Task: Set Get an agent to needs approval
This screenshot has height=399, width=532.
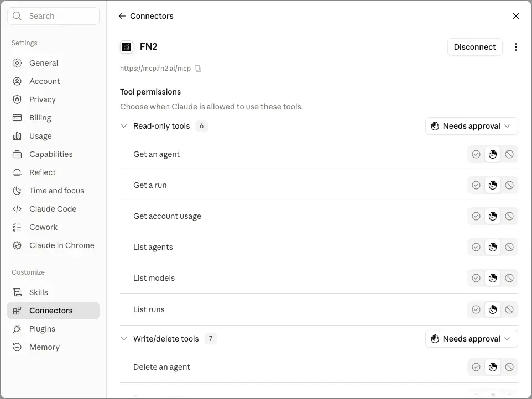Action: (493, 154)
